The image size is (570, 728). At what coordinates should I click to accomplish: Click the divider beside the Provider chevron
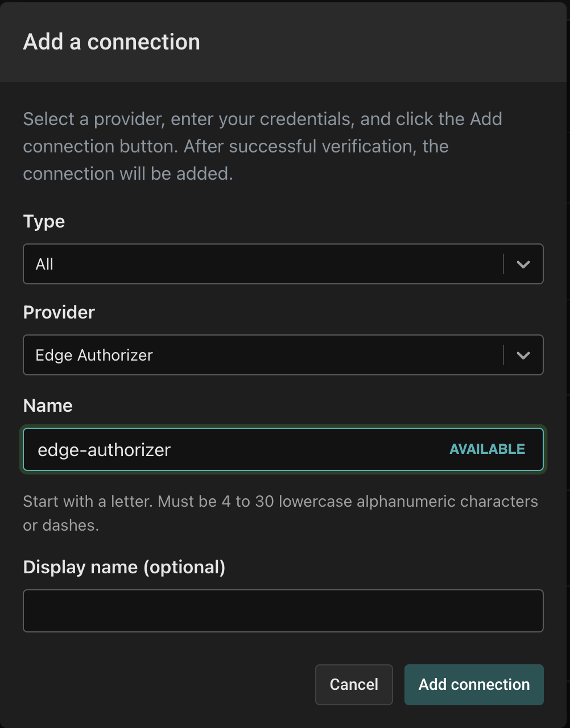503,355
